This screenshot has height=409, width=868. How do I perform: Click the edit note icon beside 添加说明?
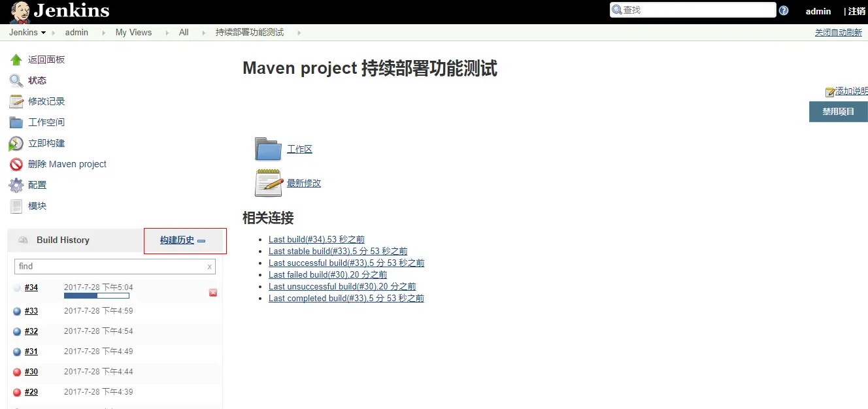[830, 92]
